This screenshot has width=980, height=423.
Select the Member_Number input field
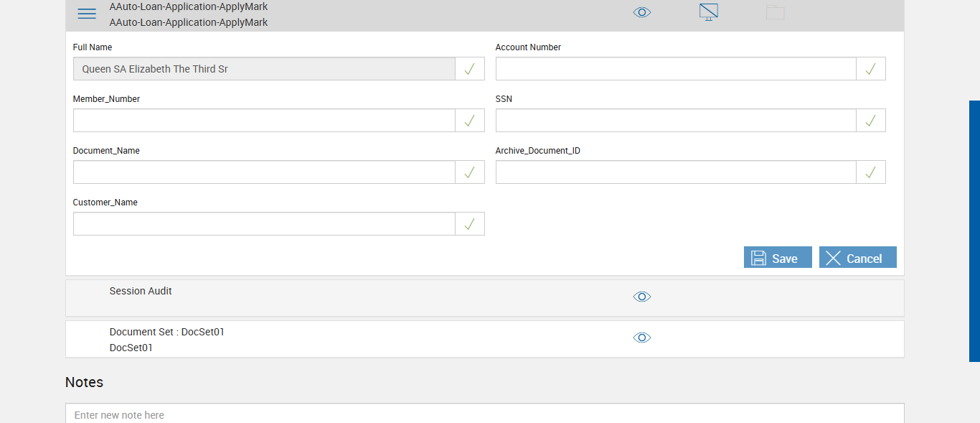[x=264, y=121]
